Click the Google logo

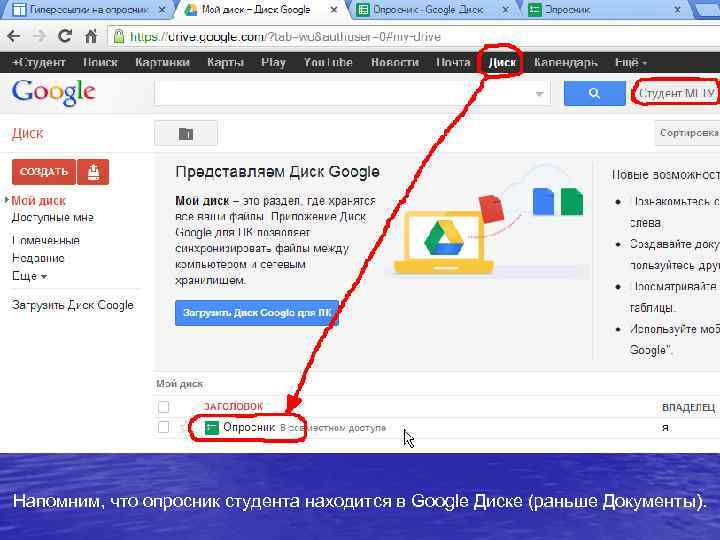coord(54,93)
